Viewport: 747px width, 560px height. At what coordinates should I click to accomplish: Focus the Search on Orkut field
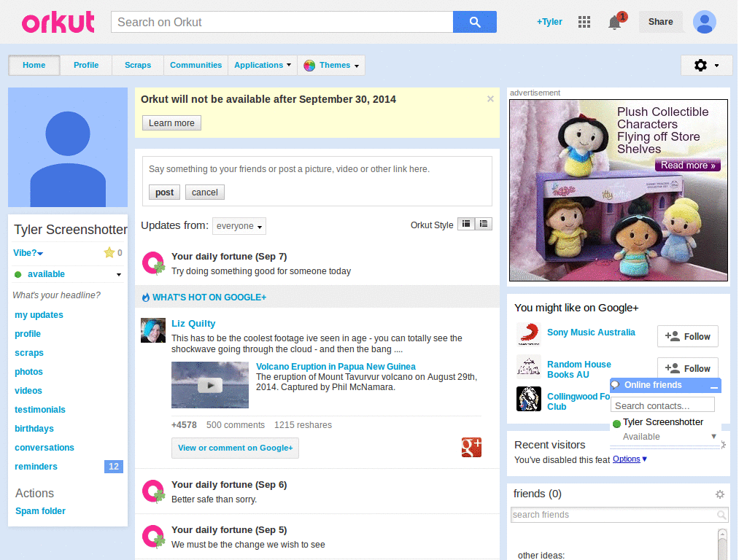pyautogui.click(x=282, y=22)
